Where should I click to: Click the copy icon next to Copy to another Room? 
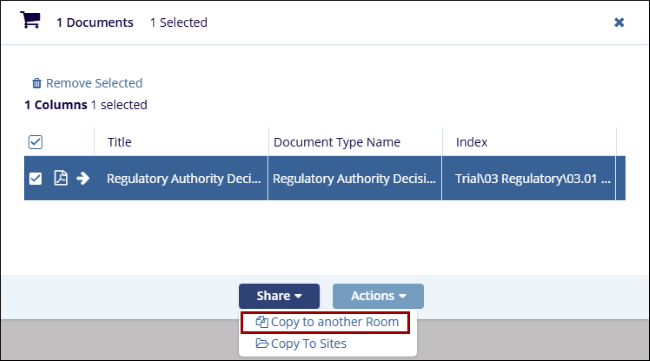click(x=262, y=322)
